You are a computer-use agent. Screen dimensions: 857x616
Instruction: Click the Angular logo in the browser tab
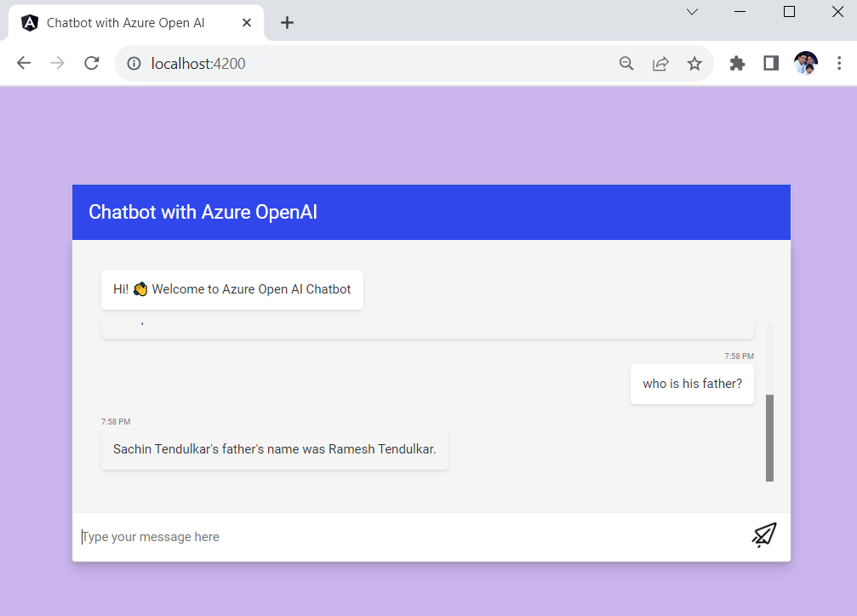point(30,22)
